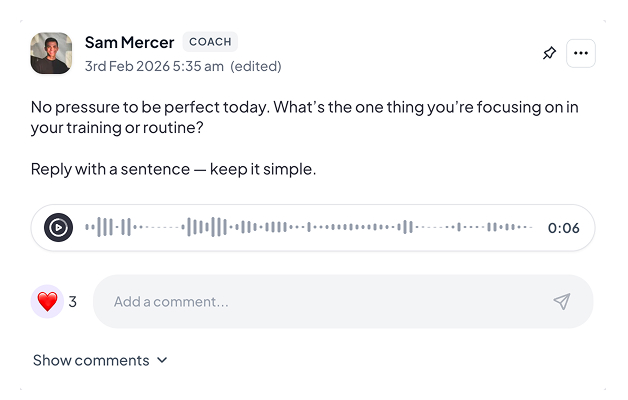Click the COACH role badge

coord(210,42)
